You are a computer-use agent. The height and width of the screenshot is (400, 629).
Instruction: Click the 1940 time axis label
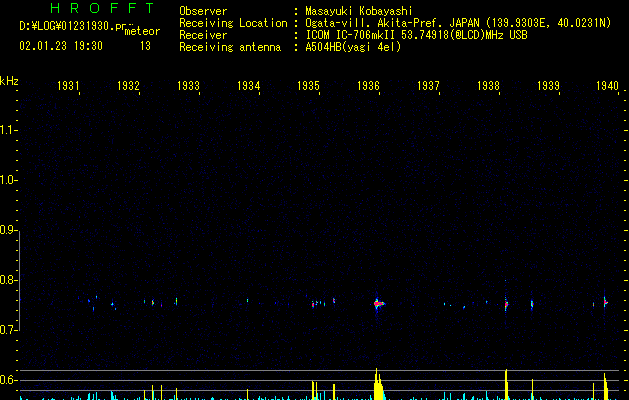[x=607, y=85]
